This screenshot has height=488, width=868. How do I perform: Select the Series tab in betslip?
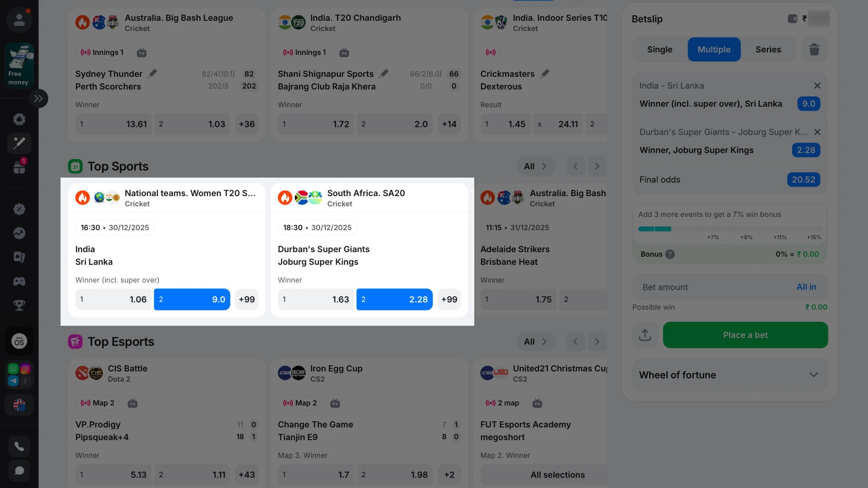[x=768, y=49]
